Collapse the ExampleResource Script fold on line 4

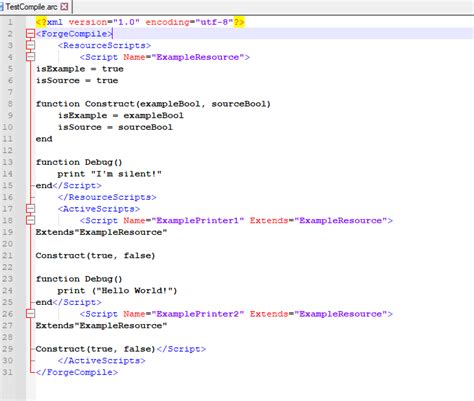pos(30,57)
